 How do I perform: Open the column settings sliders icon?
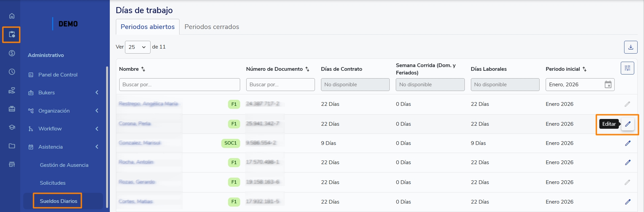[x=627, y=68]
